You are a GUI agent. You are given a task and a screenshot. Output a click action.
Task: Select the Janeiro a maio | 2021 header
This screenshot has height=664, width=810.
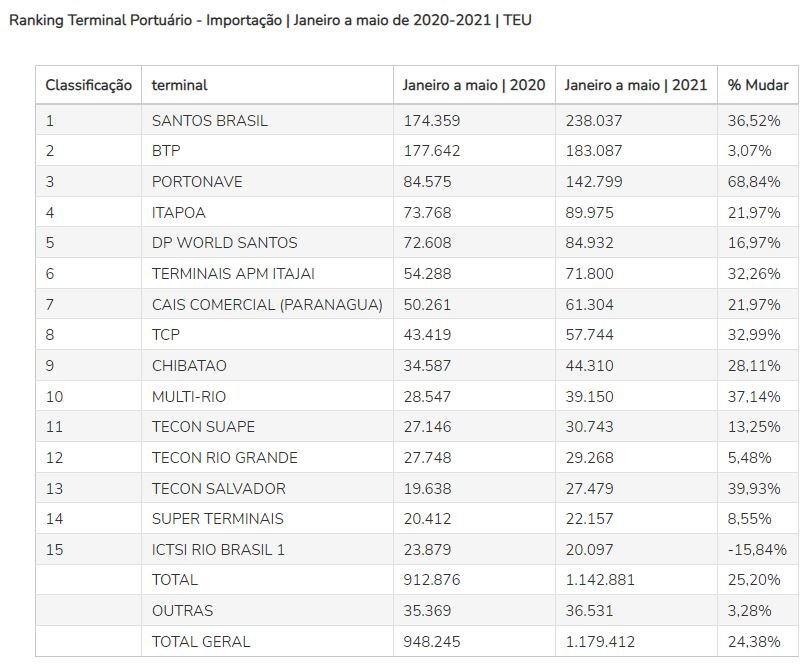point(635,85)
